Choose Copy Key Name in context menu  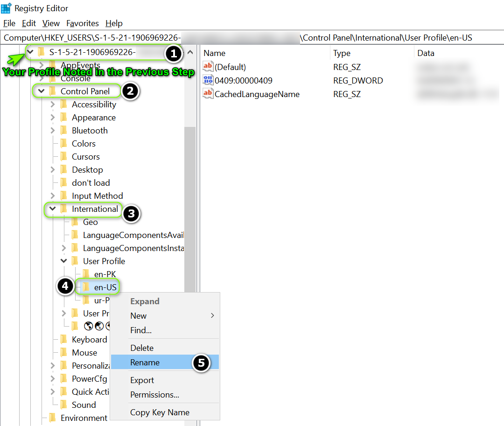165,412
